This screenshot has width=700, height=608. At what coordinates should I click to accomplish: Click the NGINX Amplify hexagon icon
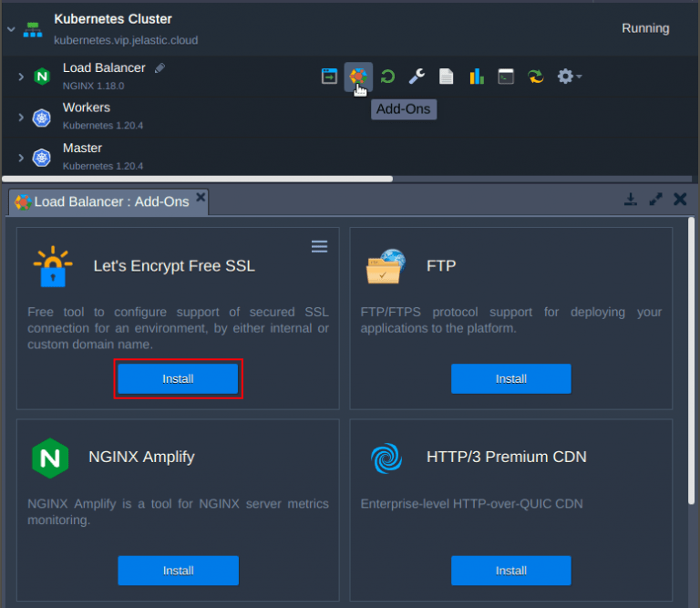[x=50, y=458]
